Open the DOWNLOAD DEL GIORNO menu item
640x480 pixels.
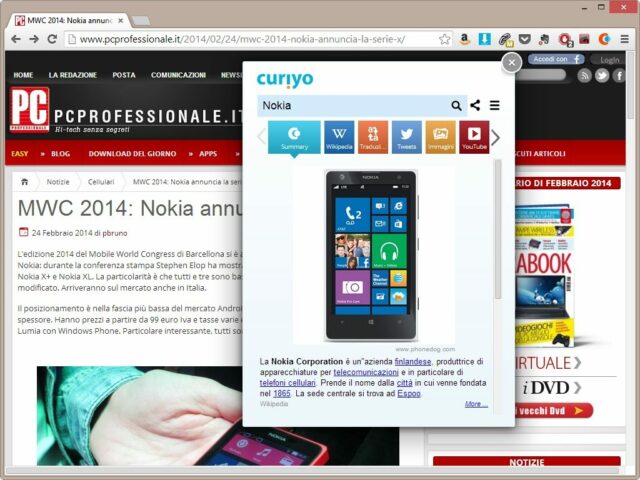(x=133, y=154)
